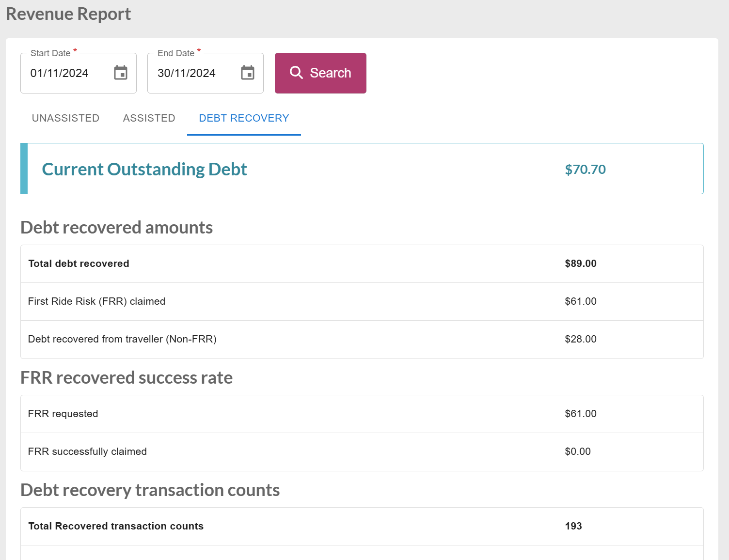Open the Start Date calendar picker icon
This screenshot has height=560, width=729.
coord(121,73)
